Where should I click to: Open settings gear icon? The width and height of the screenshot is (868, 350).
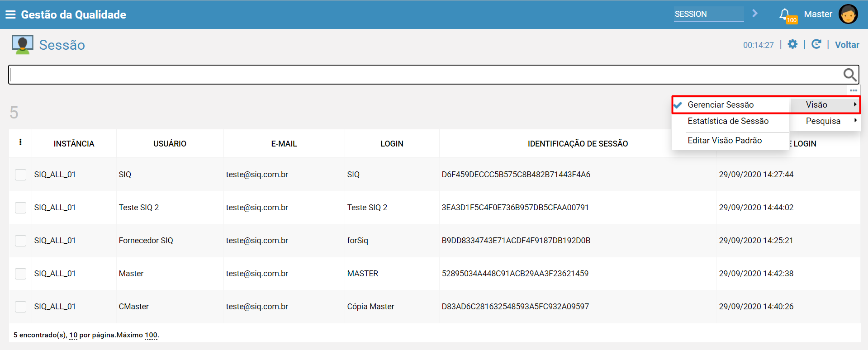pos(792,44)
